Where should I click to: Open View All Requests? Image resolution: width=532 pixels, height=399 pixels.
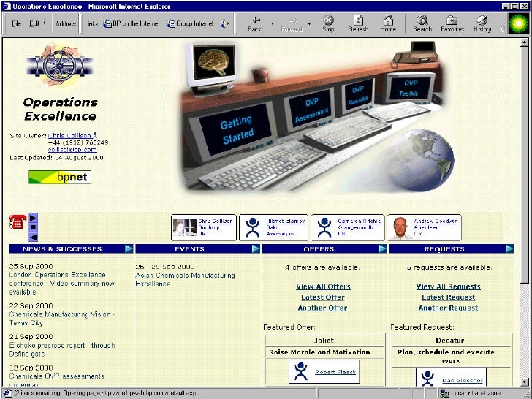pyautogui.click(x=448, y=286)
